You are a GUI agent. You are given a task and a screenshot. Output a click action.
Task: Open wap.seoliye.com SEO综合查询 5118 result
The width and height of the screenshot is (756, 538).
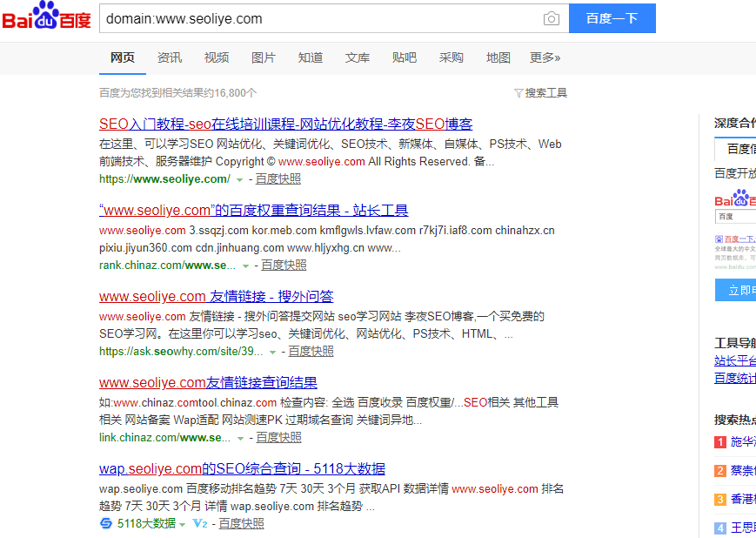(x=242, y=468)
